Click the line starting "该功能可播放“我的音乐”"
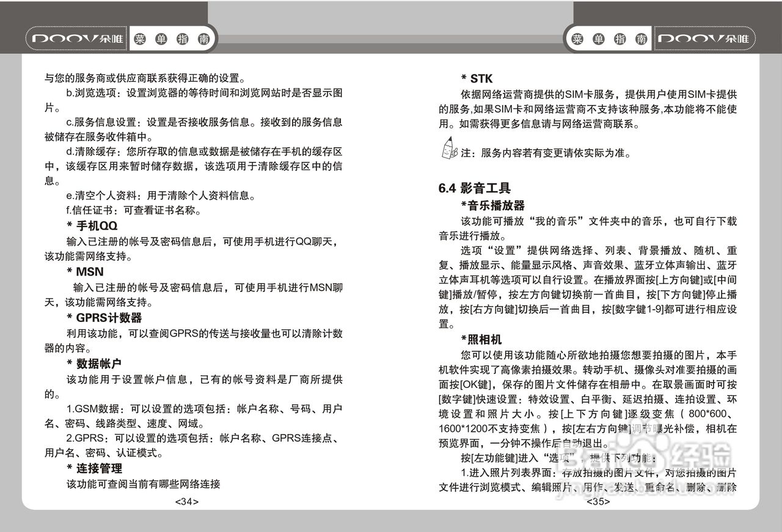Screen dimensions: 782x532 pyautogui.click(x=599, y=220)
